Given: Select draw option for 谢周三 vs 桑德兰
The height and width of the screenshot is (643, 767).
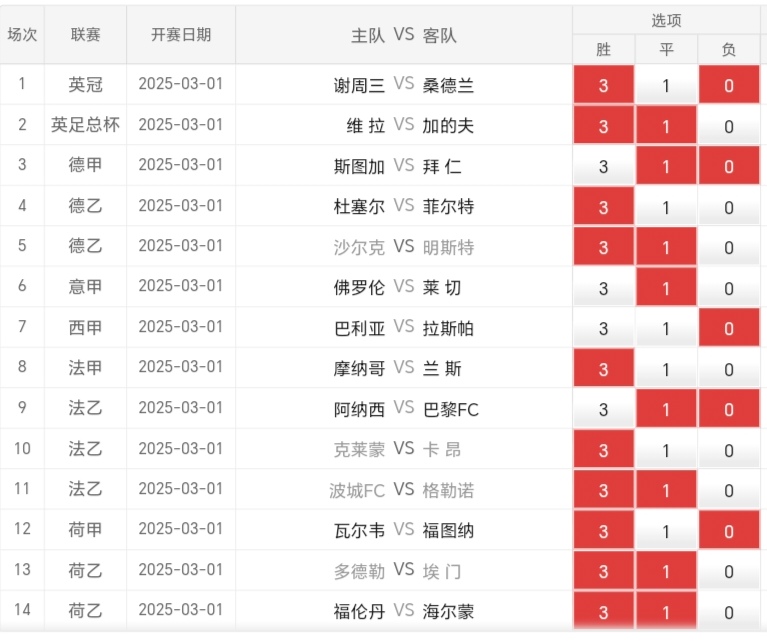Looking at the screenshot, I should tap(666, 85).
